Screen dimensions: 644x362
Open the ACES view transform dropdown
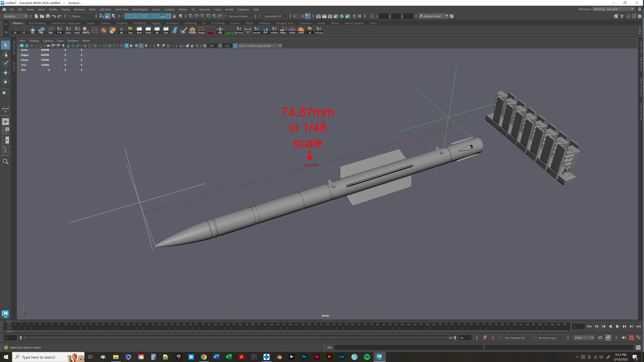[x=280, y=46]
